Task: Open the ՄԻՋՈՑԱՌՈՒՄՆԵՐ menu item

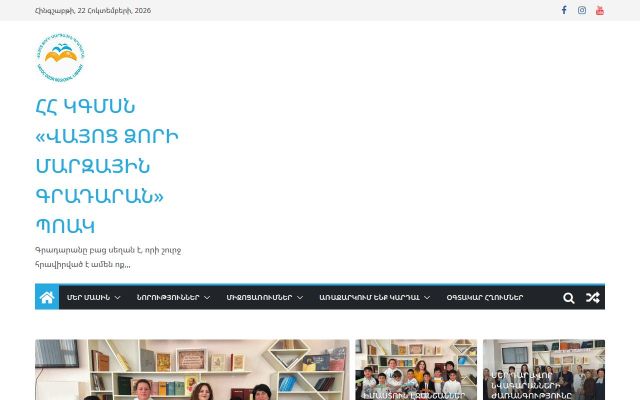Action: click(259, 298)
